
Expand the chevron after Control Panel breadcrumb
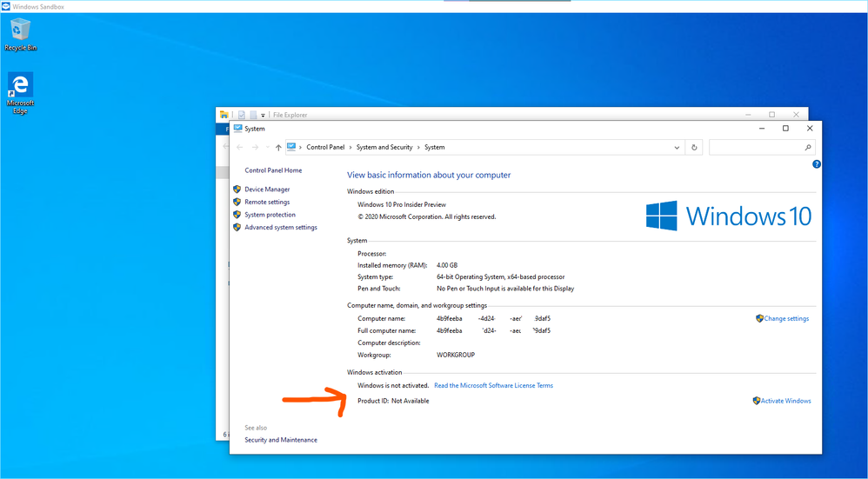[351, 147]
